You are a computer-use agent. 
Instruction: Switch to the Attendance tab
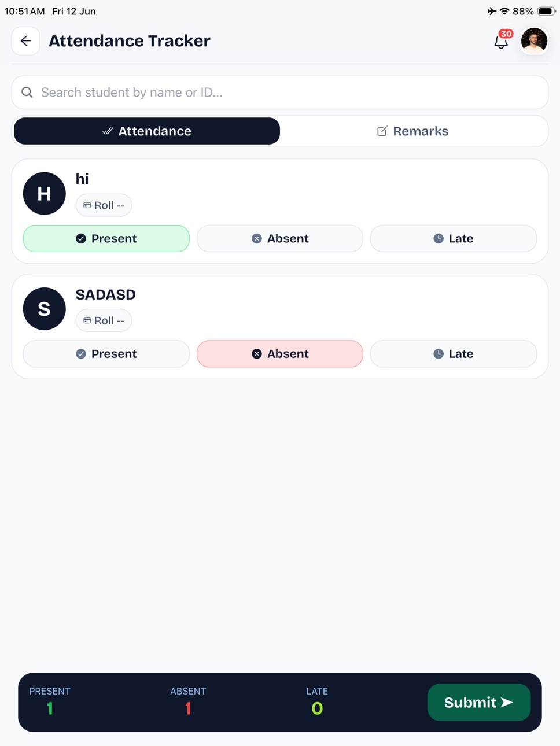147,131
